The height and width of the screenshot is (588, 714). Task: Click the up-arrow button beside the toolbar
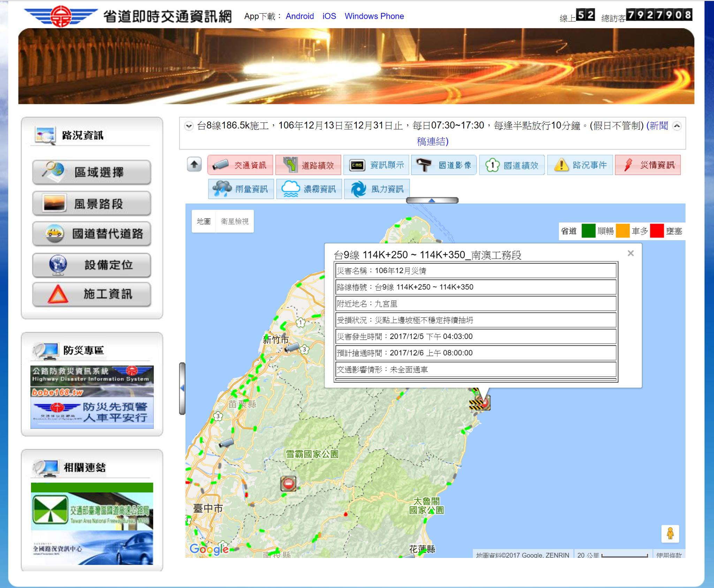(195, 165)
